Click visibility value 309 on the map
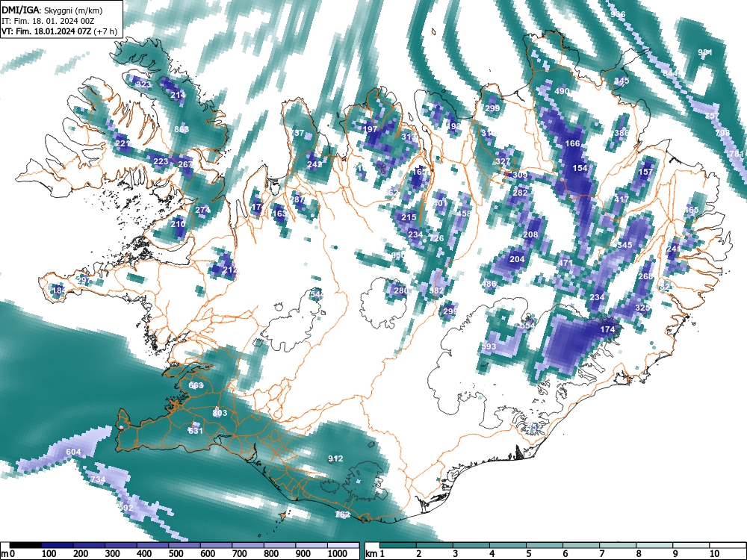The height and width of the screenshot is (560, 747). point(520,175)
